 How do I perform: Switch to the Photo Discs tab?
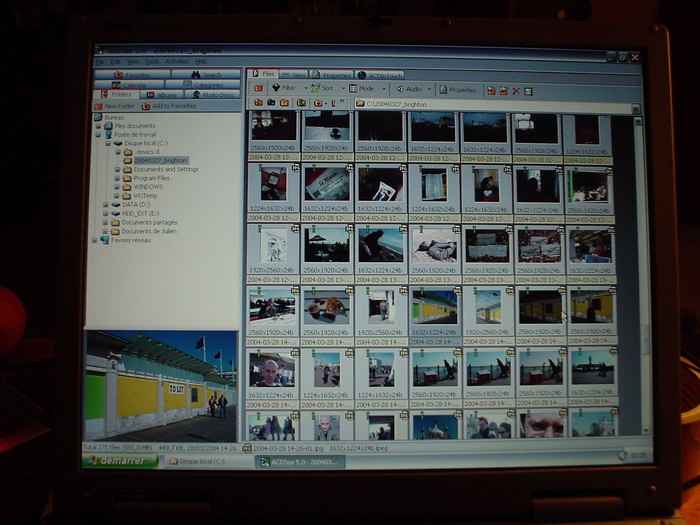pos(213,95)
